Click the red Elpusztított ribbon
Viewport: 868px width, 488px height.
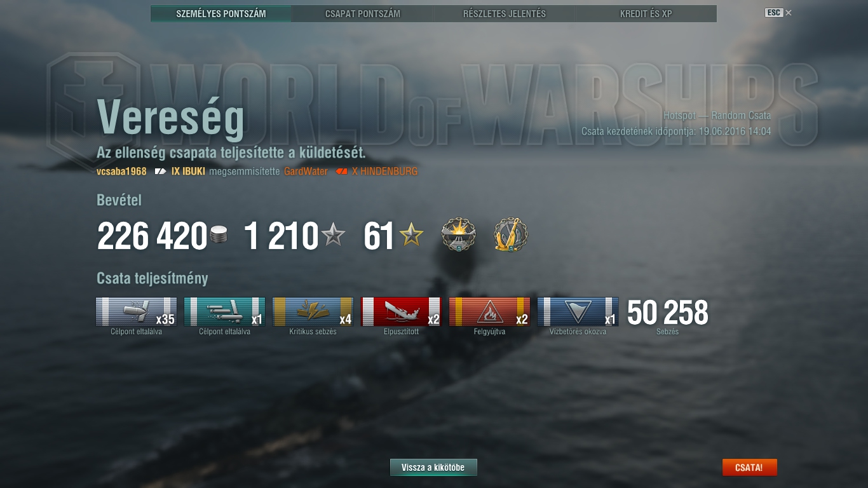401,311
